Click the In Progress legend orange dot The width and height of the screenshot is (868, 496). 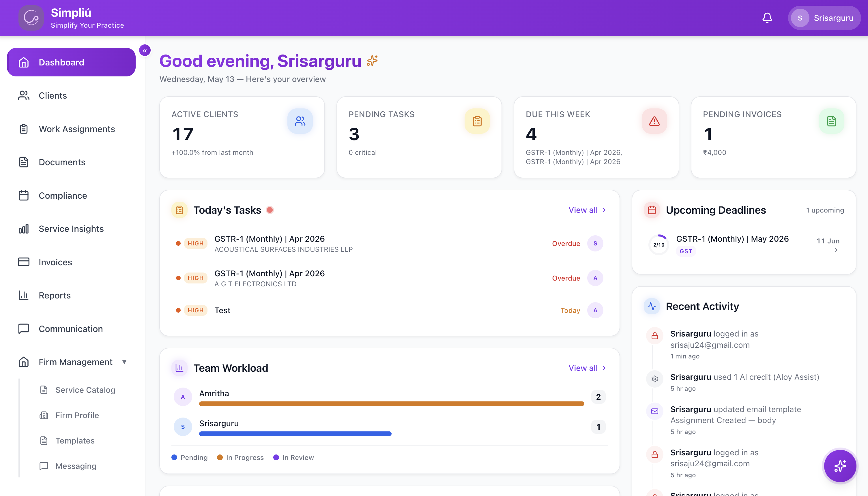click(x=220, y=458)
